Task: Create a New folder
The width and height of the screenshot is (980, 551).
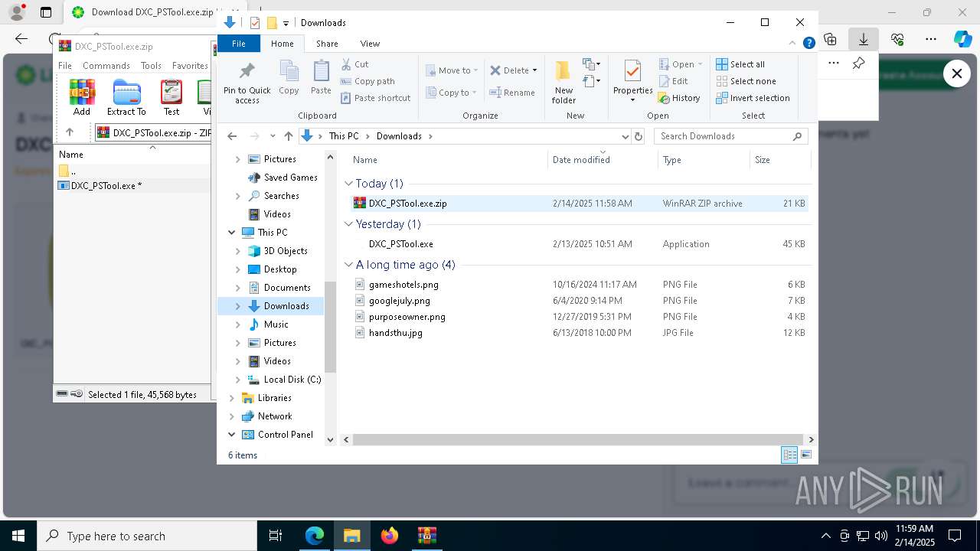Action: click(563, 82)
